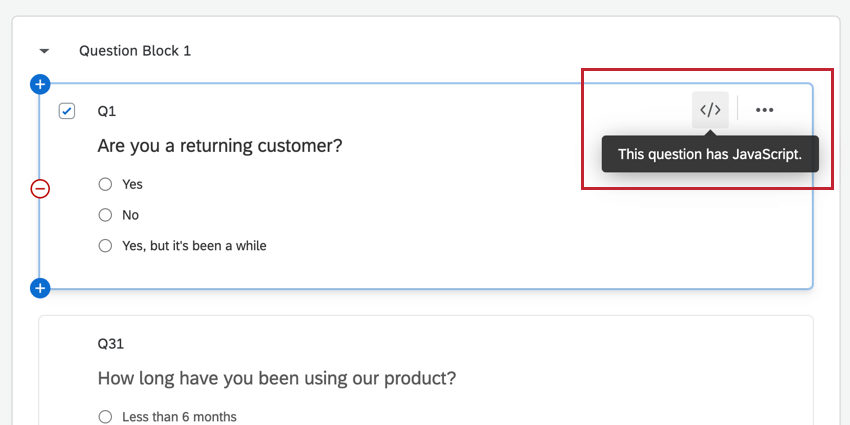Uncheck the Q1 selection checkbox
This screenshot has height=425, width=850.
(67, 111)
